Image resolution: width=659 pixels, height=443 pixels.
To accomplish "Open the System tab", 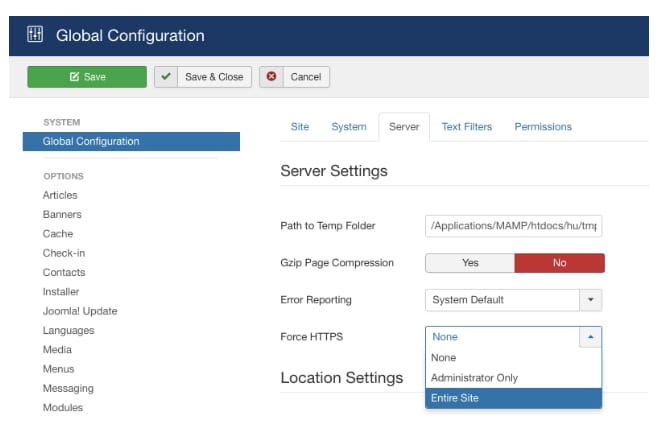I will [x=349, y=127].
